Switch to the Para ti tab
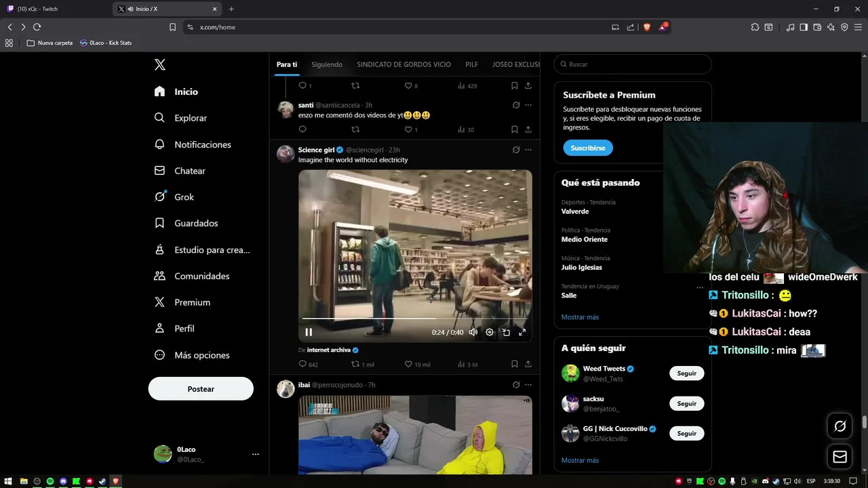This screenshot has height=488, width=868. [287, 64]
